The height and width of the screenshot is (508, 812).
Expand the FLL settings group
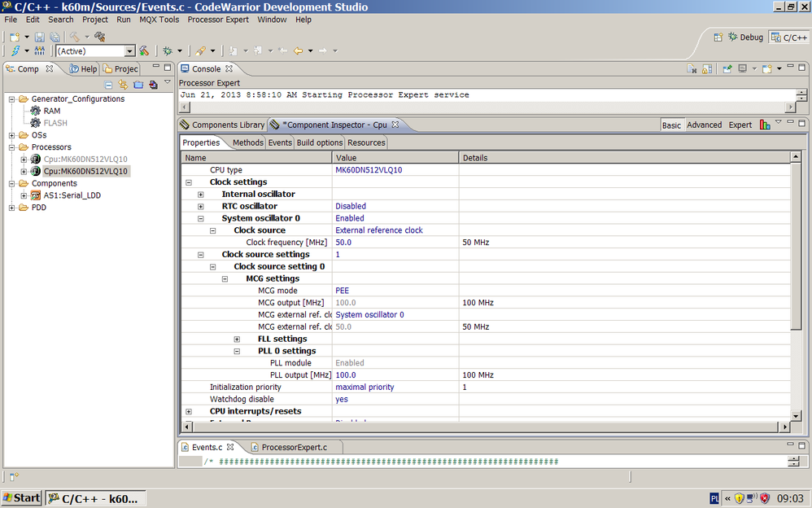[238, 339]
